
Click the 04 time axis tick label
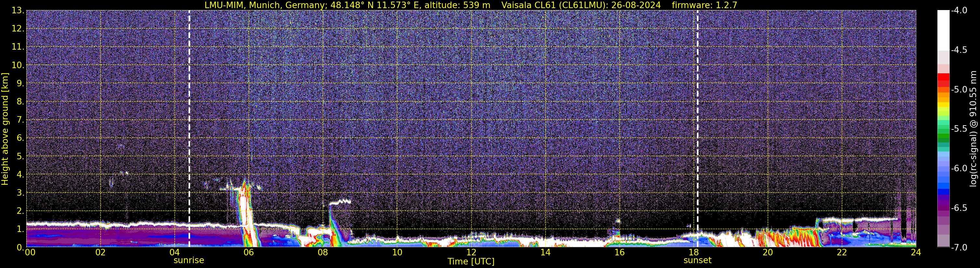tap(174, 252)
